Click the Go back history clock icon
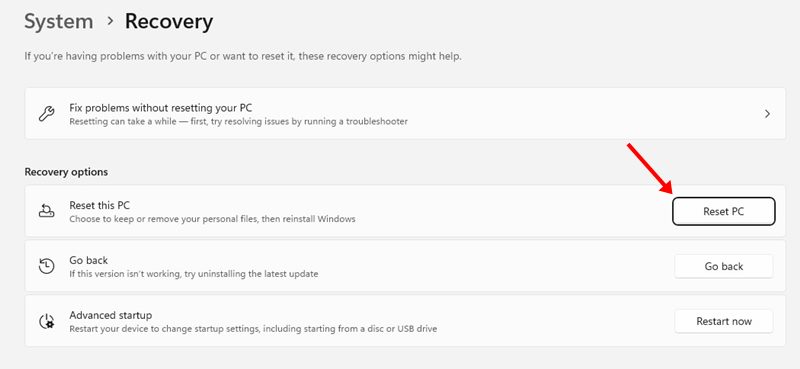 pos(46,266)
